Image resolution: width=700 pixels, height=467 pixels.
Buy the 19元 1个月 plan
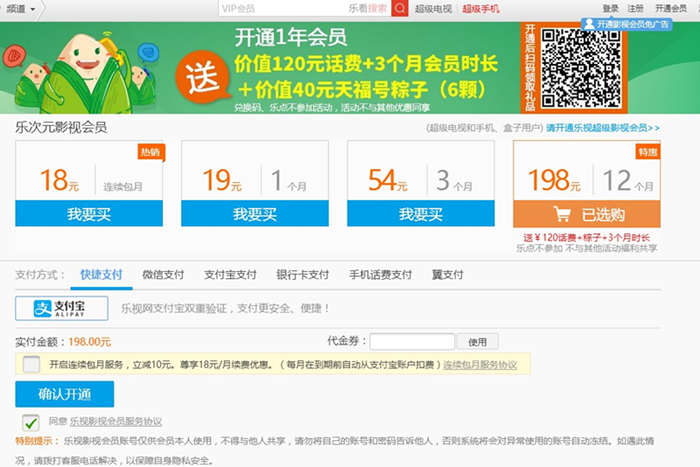tap(255, 214)
